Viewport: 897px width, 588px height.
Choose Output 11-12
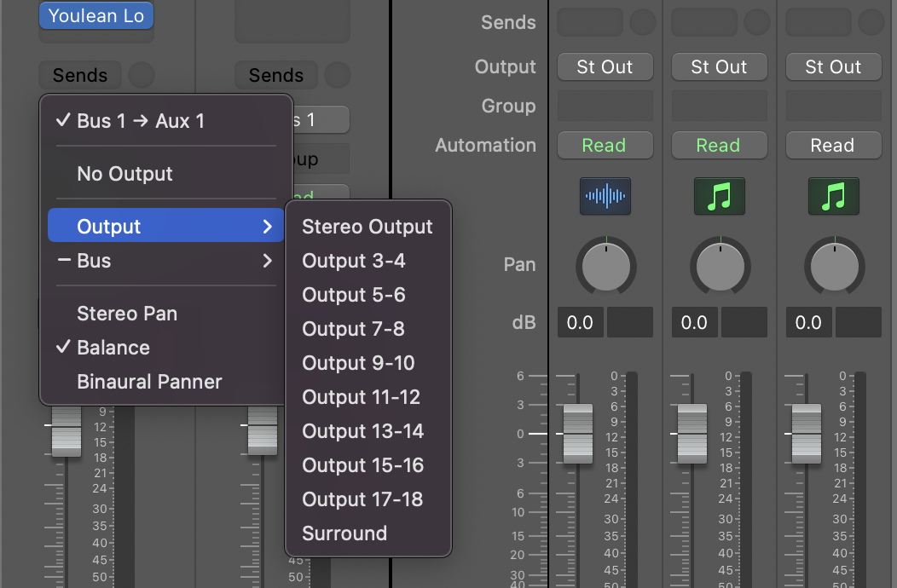[x=367, y=397]
